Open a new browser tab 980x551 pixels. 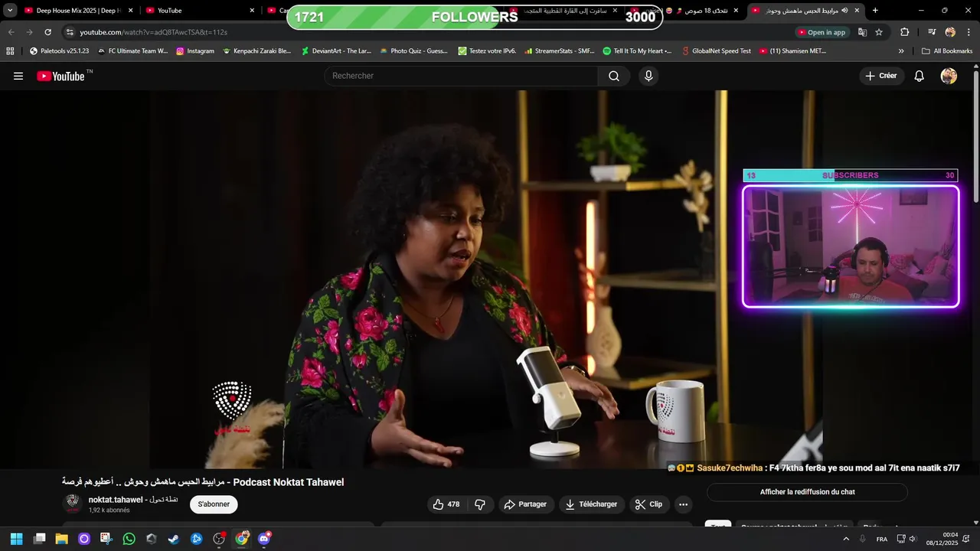(x=875, y=11)
